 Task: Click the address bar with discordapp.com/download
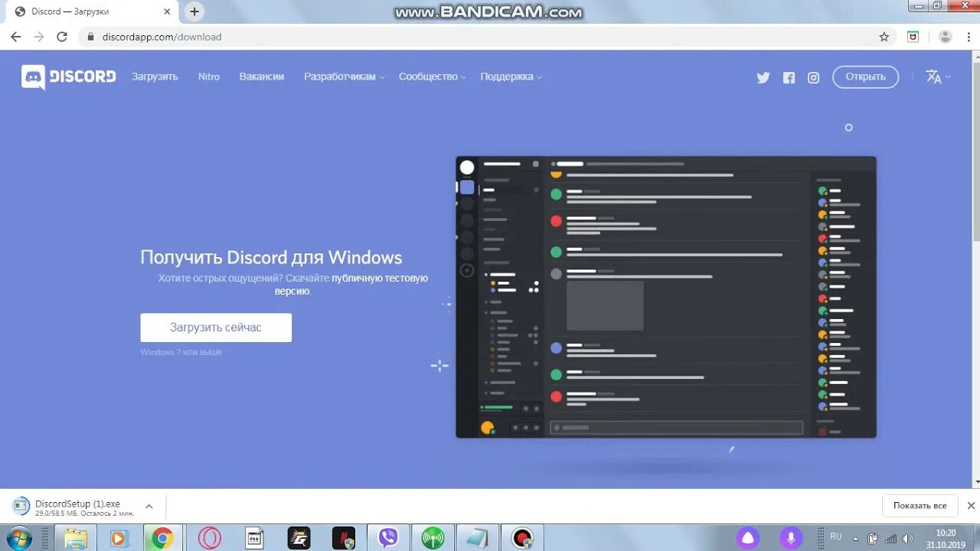coord(488,37)
